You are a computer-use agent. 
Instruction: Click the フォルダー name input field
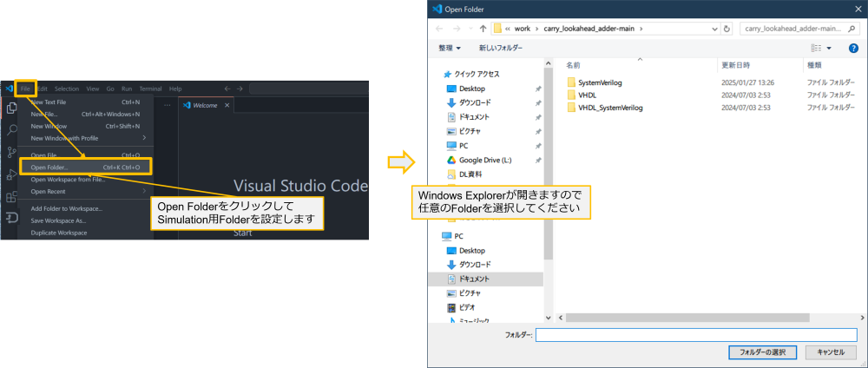[696, 335]
